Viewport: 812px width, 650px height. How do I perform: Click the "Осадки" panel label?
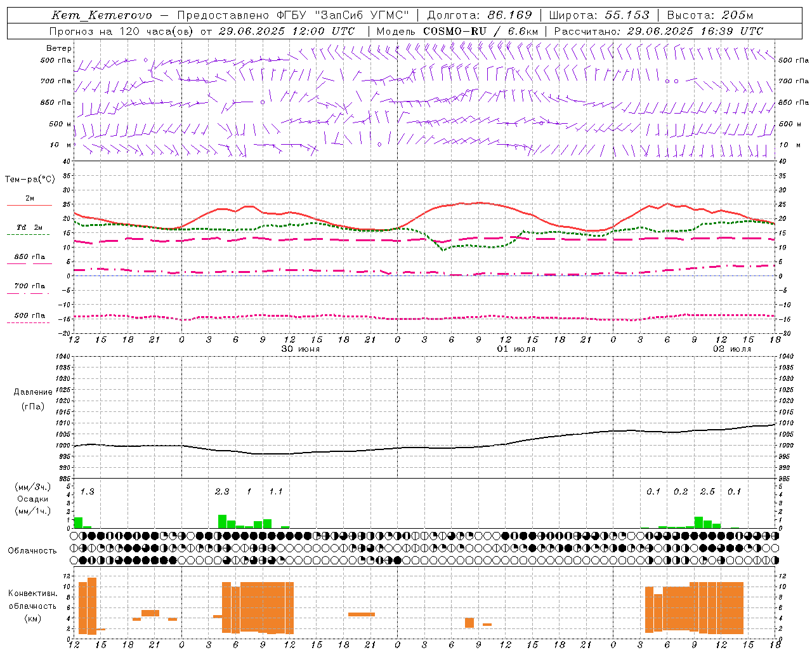pyautogui.click(x=33, y=499)
